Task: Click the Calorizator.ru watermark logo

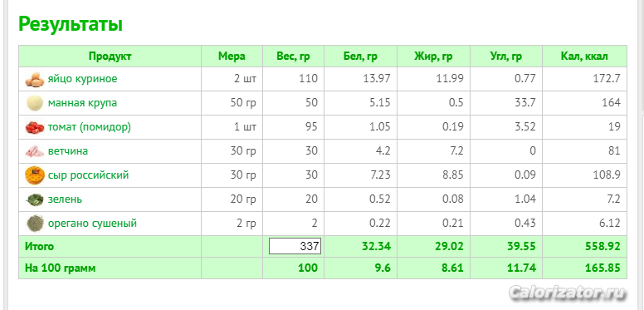Action: click(568, 293)
